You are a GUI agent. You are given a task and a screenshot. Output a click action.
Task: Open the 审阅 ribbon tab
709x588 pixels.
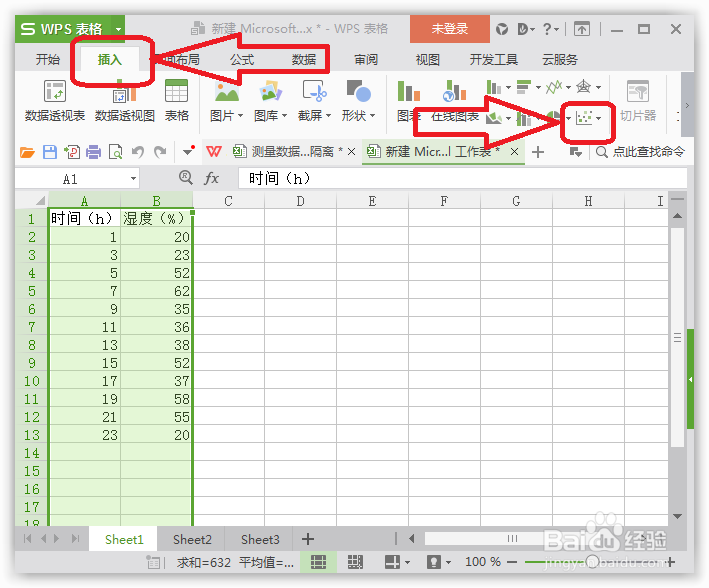(366, 59)
